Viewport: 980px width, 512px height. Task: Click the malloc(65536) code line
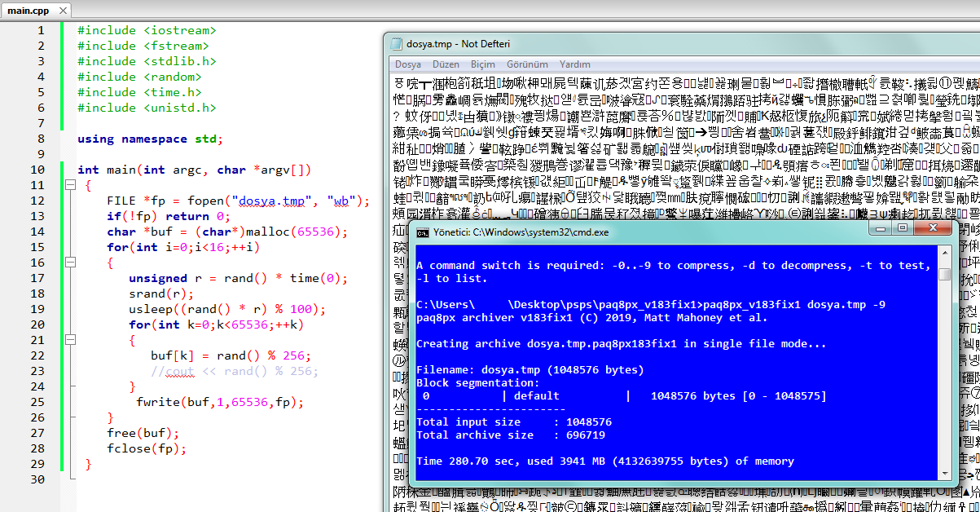pyautogui.click(x=227, y=232)
